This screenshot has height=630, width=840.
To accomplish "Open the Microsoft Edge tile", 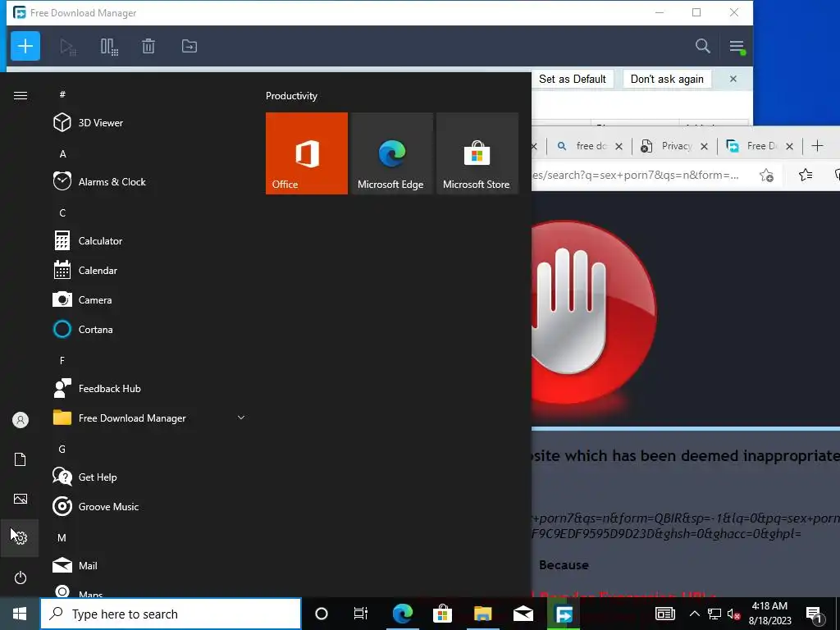I will [x=391, y=153].
